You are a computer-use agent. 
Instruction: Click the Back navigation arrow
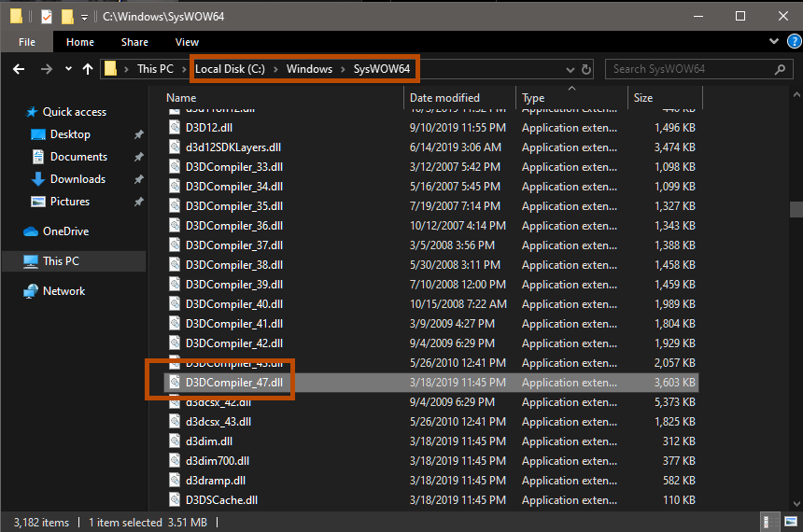tap(18, 69)
